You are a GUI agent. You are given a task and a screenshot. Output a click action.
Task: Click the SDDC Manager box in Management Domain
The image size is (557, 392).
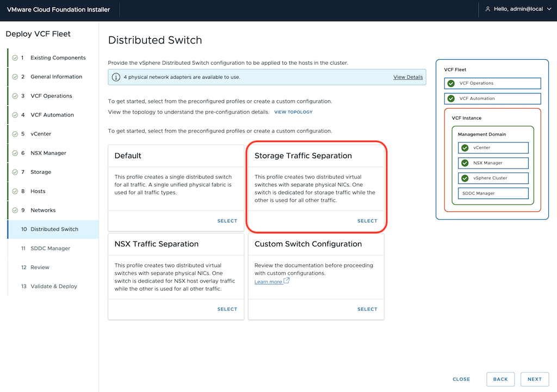[x=493, y=194]
